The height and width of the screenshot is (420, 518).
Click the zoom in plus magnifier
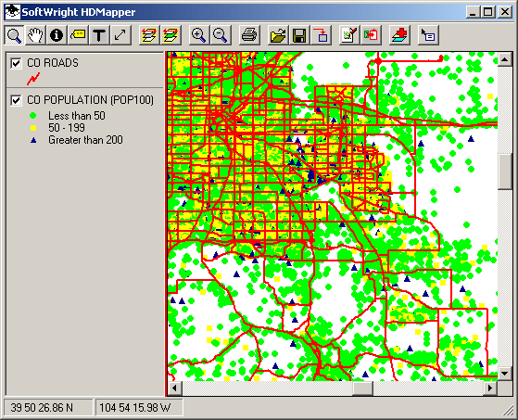[198, 35]
